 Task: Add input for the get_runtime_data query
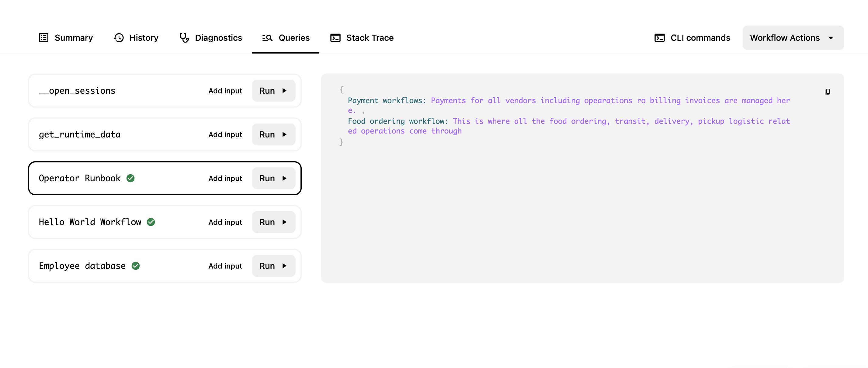(225, 134)
